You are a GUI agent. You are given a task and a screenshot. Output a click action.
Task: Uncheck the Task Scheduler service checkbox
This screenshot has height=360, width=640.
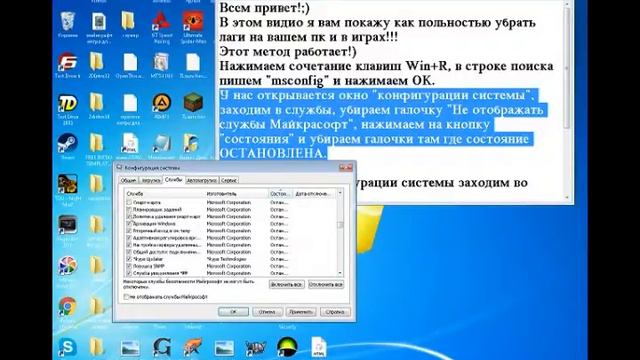pyautogui.click(x=129, y=209)
